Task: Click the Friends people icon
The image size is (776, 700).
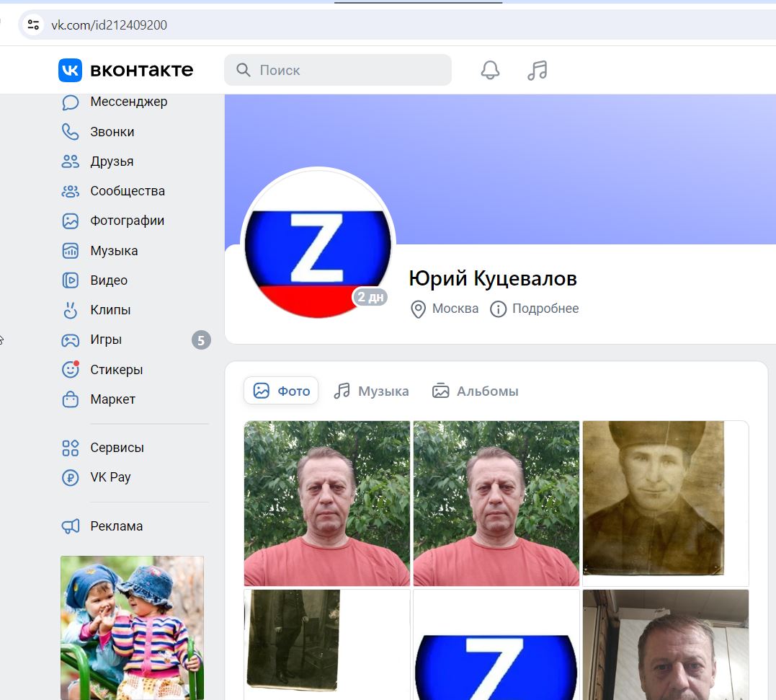Action: (x=71, y=161)
